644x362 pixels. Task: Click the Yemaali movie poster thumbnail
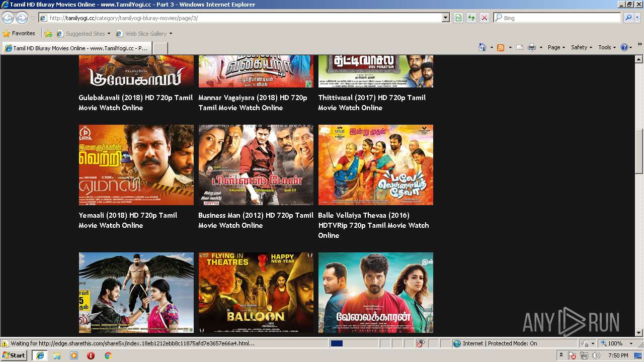tap(136, 165)
